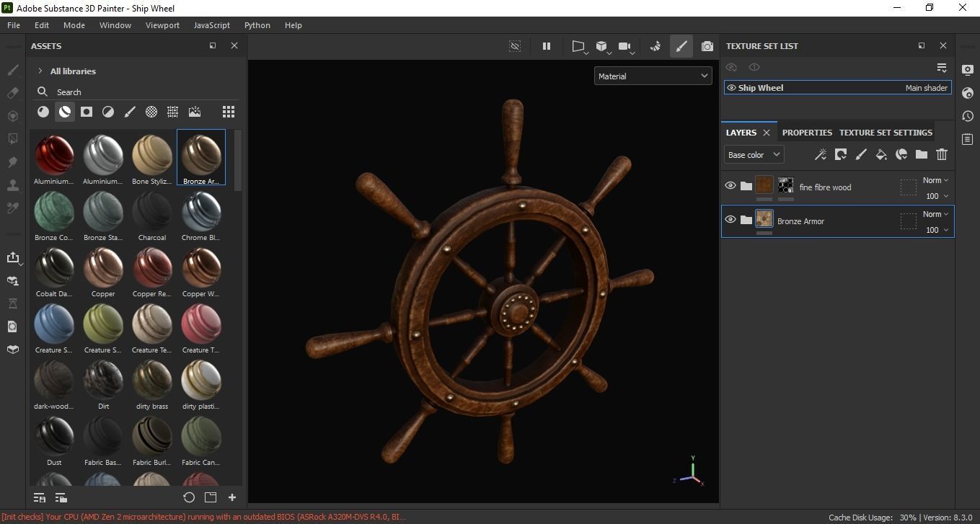Viewport: 980px width, 524px height.
Task: Filter assets by Smart materials icon
Action: pyautogui.click(x=65, y=112)
